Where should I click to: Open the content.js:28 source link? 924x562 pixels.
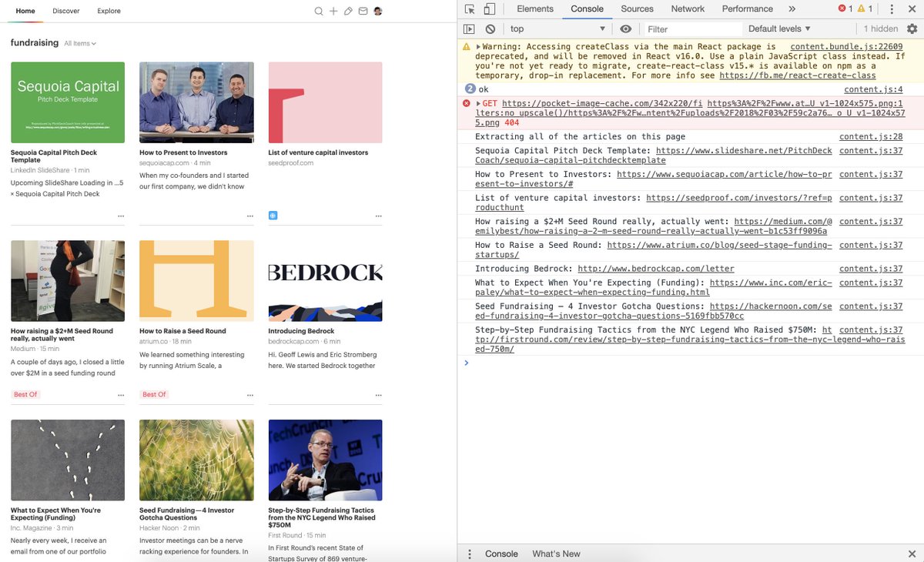[x=871, y=136]
